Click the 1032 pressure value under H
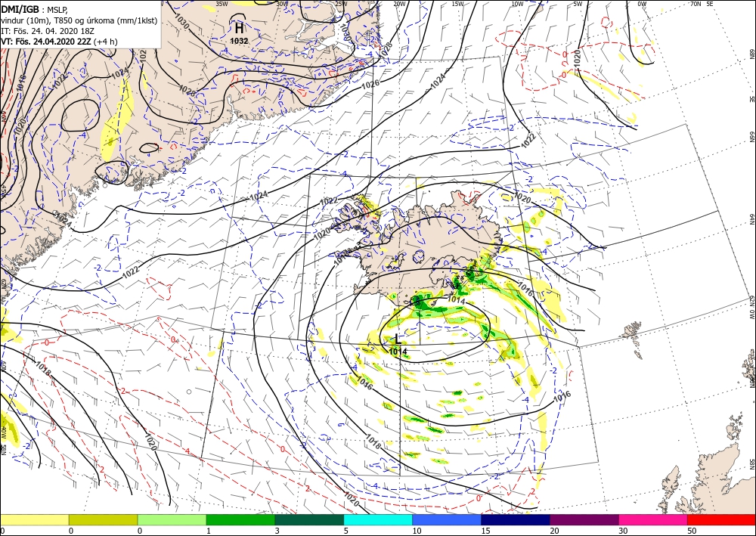This screenshot has width=756, height=536. click(239, 41)
